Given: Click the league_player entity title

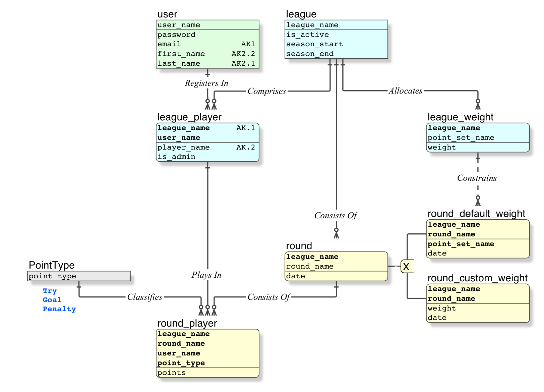Looking at the screenshot, I should click(x=189, y=117).
